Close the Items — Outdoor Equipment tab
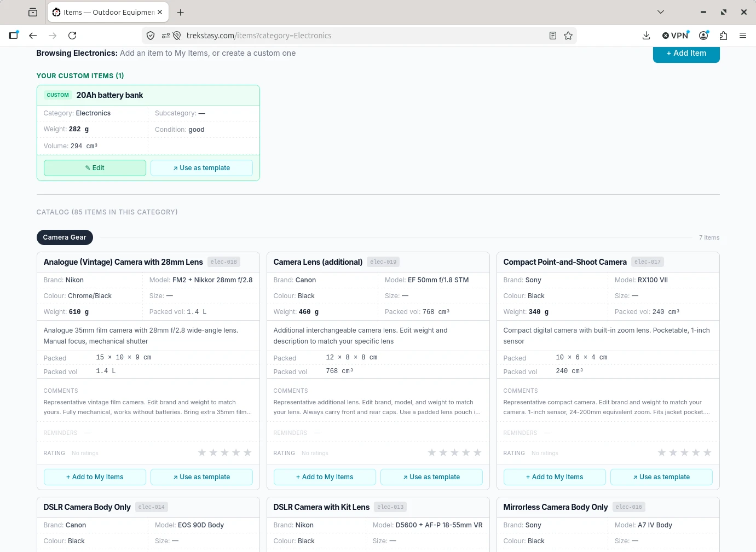Viewport: 756px width, 552px height. [160, 12]
